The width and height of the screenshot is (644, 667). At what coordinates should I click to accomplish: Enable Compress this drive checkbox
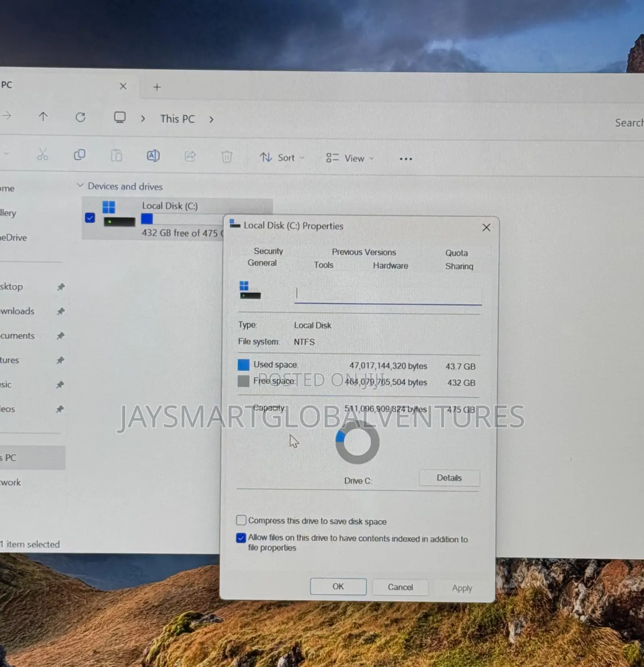pyautogui.click(x=241, y=520)
